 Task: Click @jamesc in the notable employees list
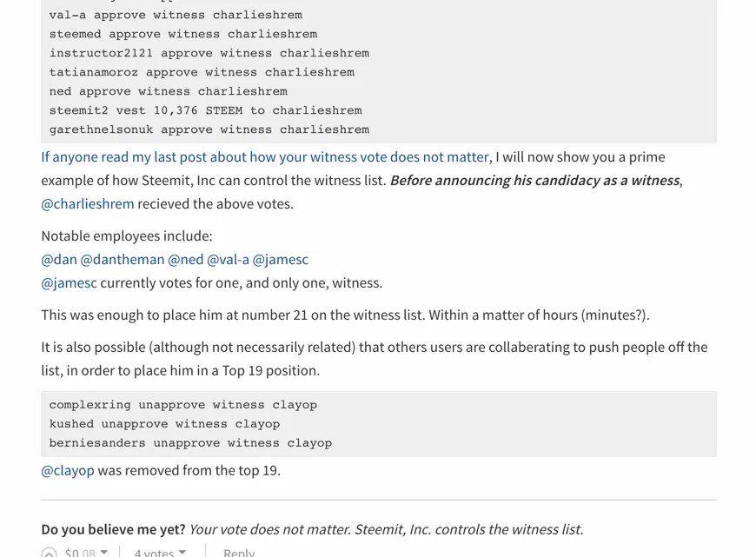281,260
